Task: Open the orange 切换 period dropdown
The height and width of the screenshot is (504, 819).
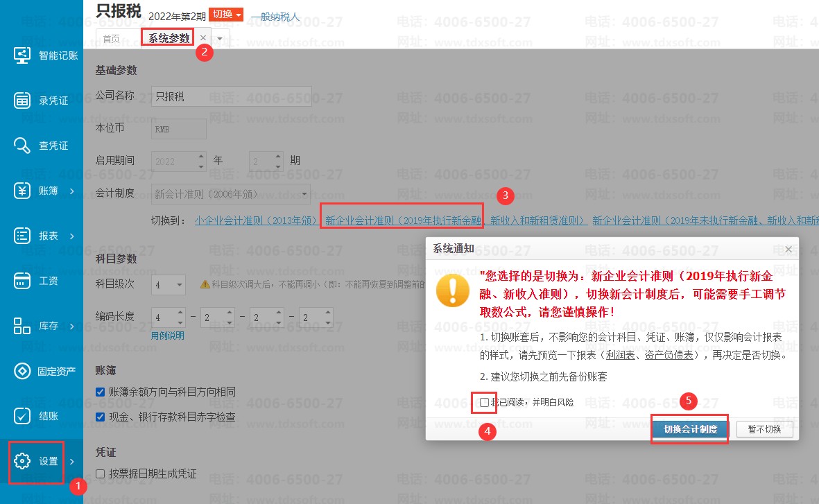Action: click(226, 15)
